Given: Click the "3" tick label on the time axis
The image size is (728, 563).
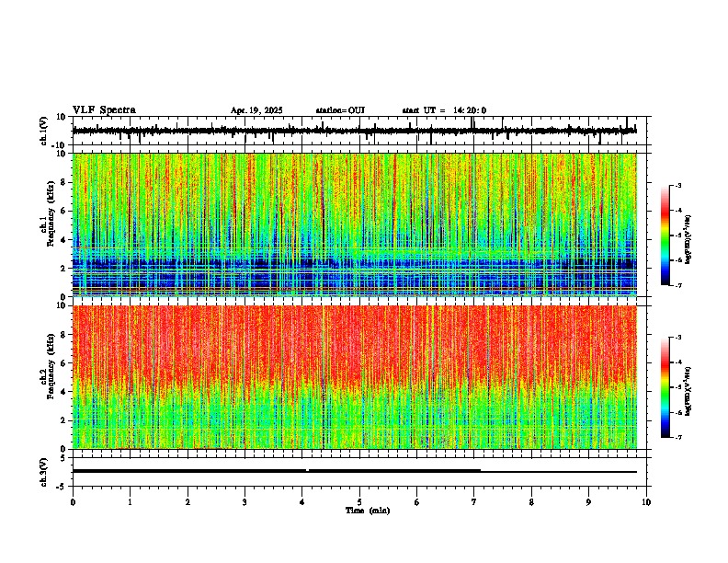Looking at the screenshot, I should [245, 502].
